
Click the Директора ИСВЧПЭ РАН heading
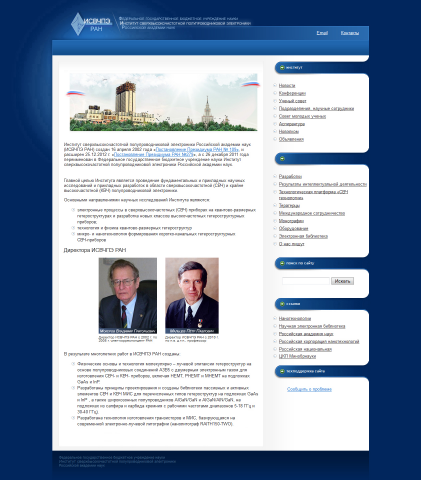(95, 250)
